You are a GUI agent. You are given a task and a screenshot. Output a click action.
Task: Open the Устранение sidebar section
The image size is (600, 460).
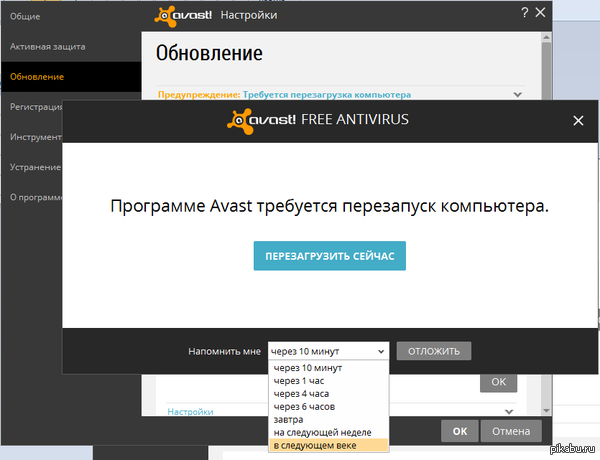pyautogui.click(x=35, y=167)
